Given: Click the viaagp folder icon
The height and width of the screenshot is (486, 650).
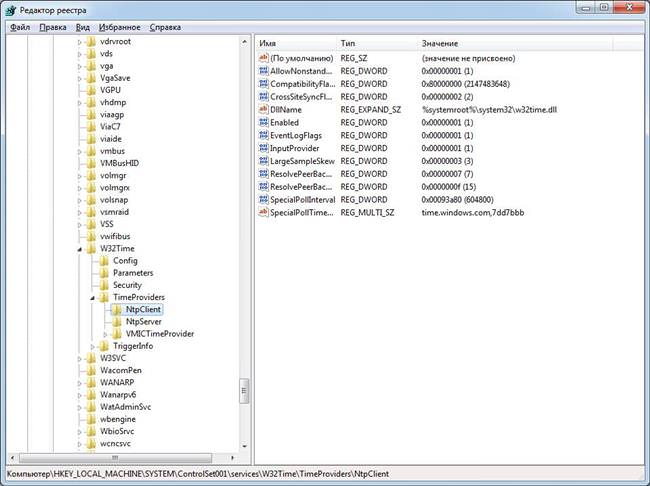Looking at the screenshot, I should (x=91, y=114).
